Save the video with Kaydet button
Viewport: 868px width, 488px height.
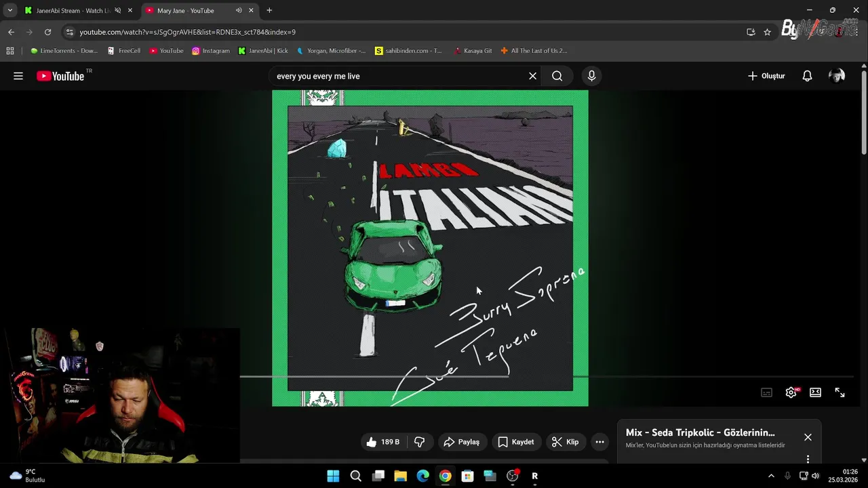[516, 442]
